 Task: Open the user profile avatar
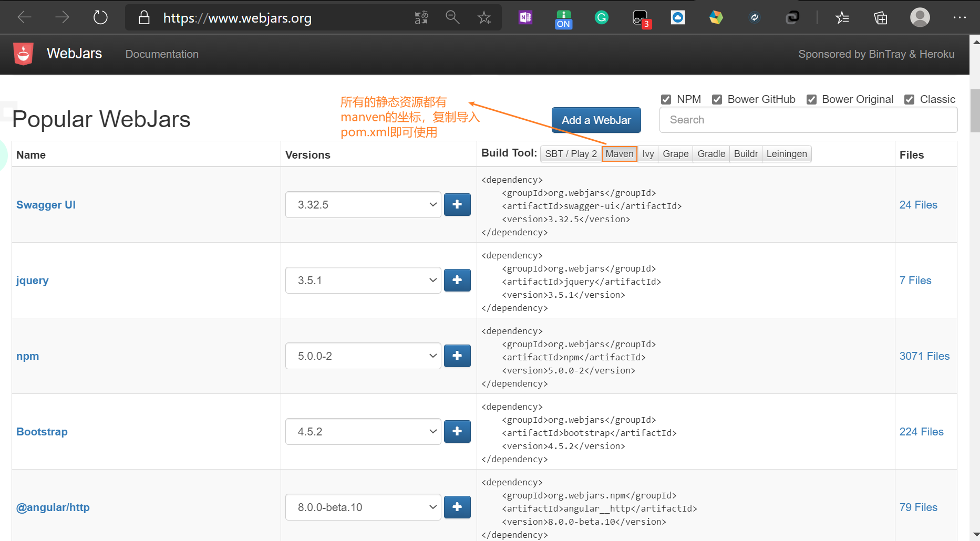click(x=920, y=17)
